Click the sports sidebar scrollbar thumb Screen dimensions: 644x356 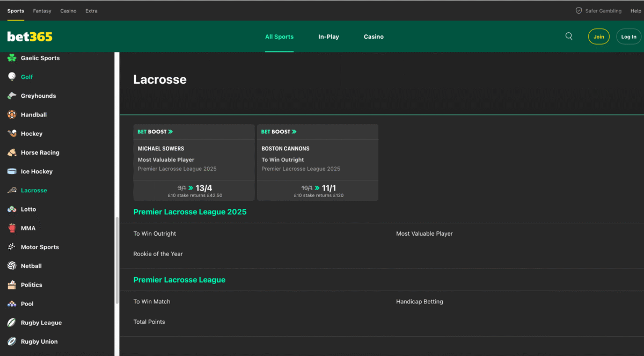click(x=117, y=260)
